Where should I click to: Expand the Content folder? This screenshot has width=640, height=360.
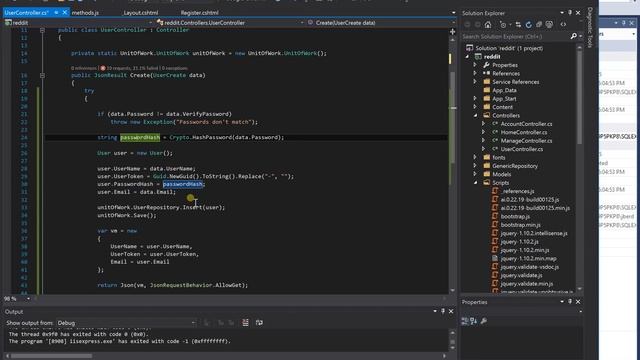click(x=475, y=107)
